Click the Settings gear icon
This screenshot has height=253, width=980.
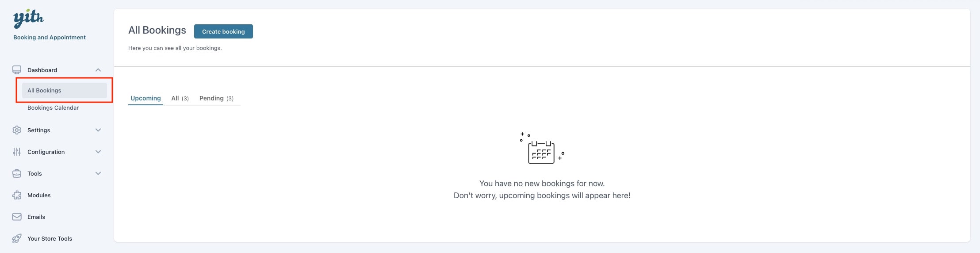tap(17, 130)
